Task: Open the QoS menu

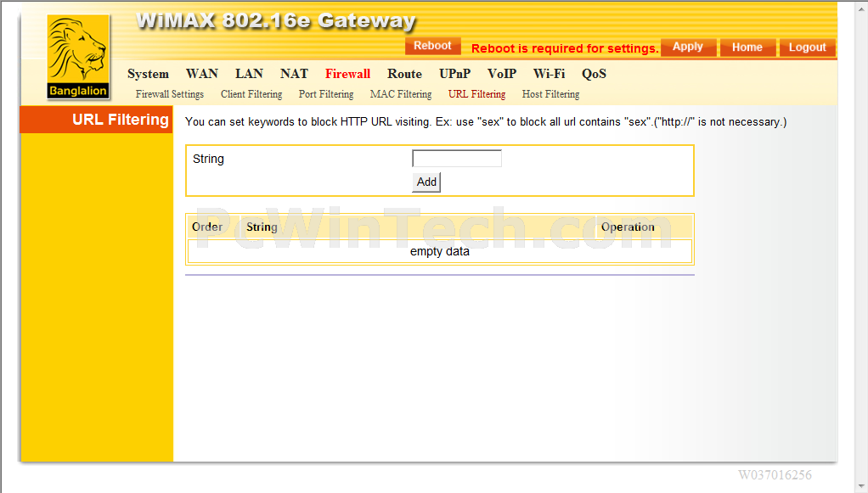Action: [594, 74]
